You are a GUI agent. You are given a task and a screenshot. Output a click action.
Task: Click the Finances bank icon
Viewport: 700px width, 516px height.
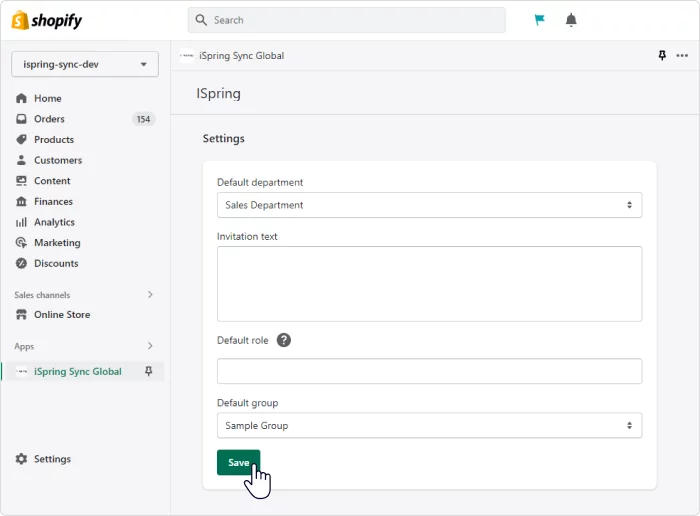pos(21,201)
